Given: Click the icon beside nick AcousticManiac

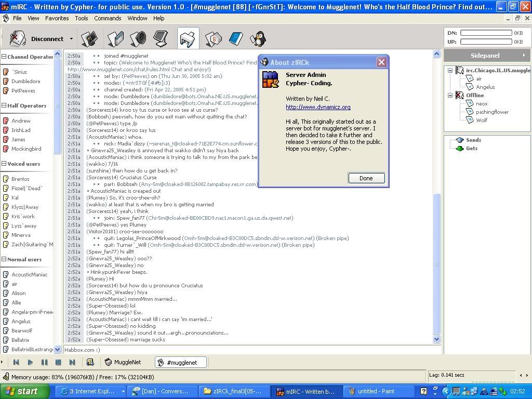Looking at the screenshot, I should tap(6, 274).
